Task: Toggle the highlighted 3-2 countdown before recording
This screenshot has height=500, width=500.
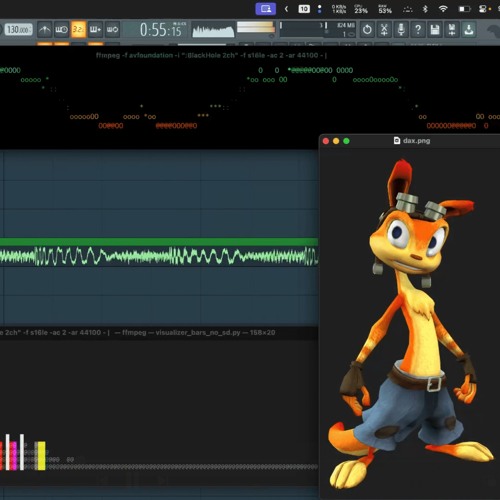Action: [78, 30]
